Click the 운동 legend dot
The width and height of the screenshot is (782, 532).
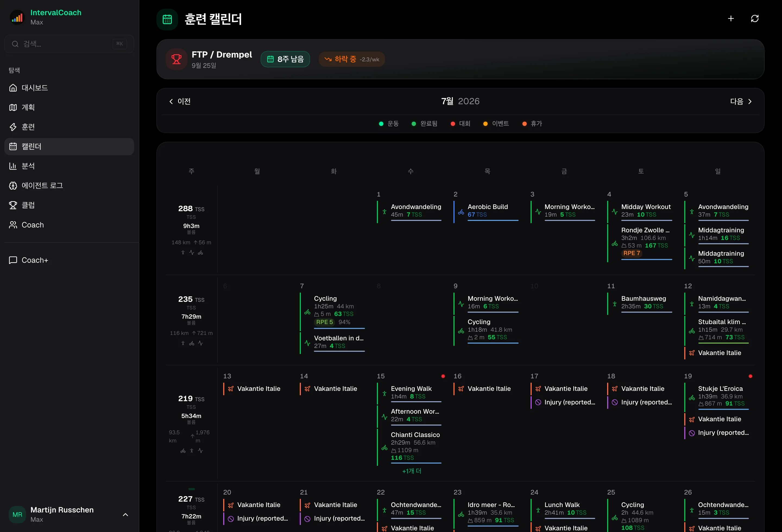(381, 124)
